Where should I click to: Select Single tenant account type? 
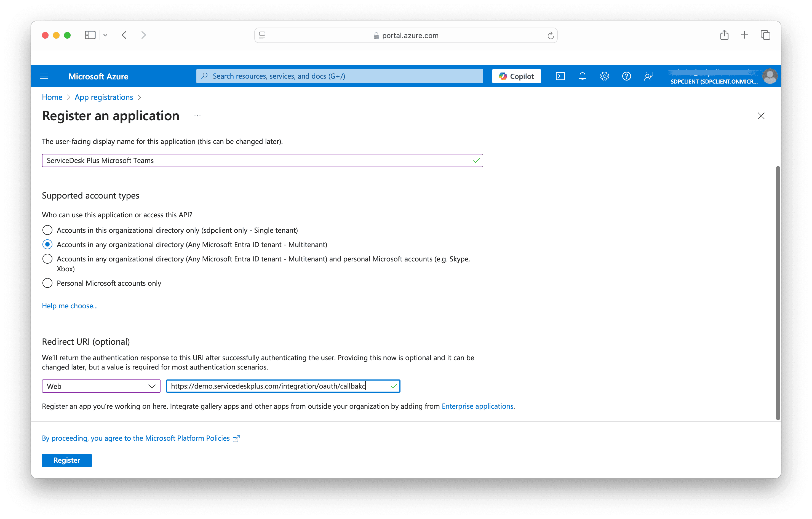click(x=47, y=230)
